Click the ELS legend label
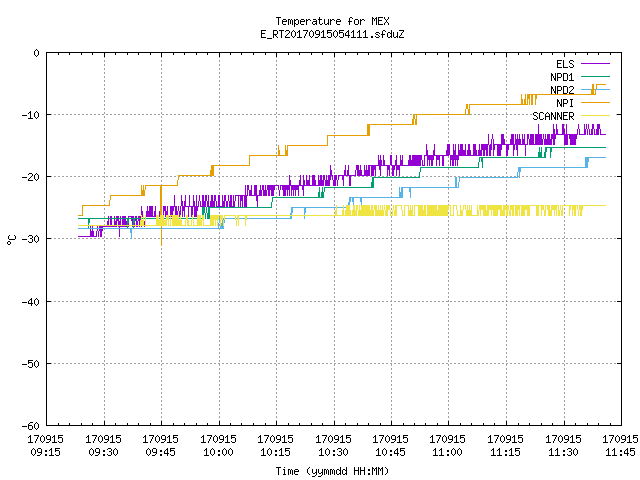 (565, 64)
